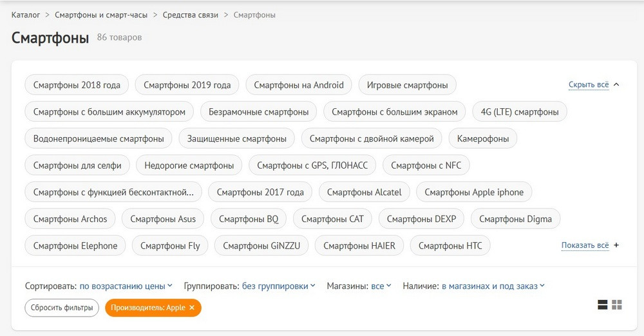Click the 'Смартфоны HTC' tag
This screenshot has width=644, height=336.
[x=450, y=246]
